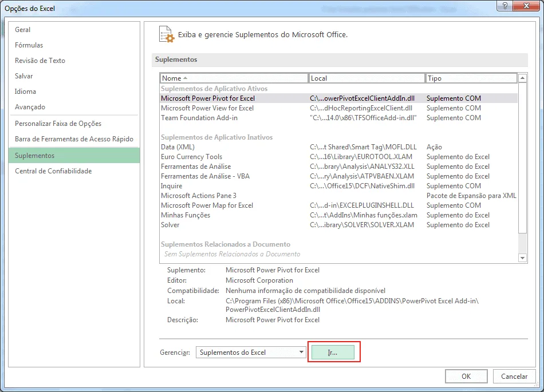Screen dimensions: 544x392
Task: Select Ferramentas de Análise - VBA row
Action: point(338,176)
